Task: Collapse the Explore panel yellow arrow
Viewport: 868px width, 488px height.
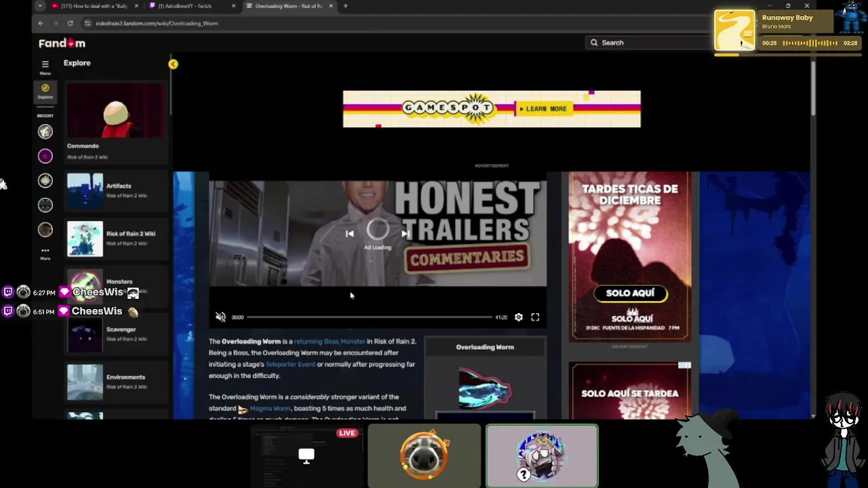Action: [173, 64]
